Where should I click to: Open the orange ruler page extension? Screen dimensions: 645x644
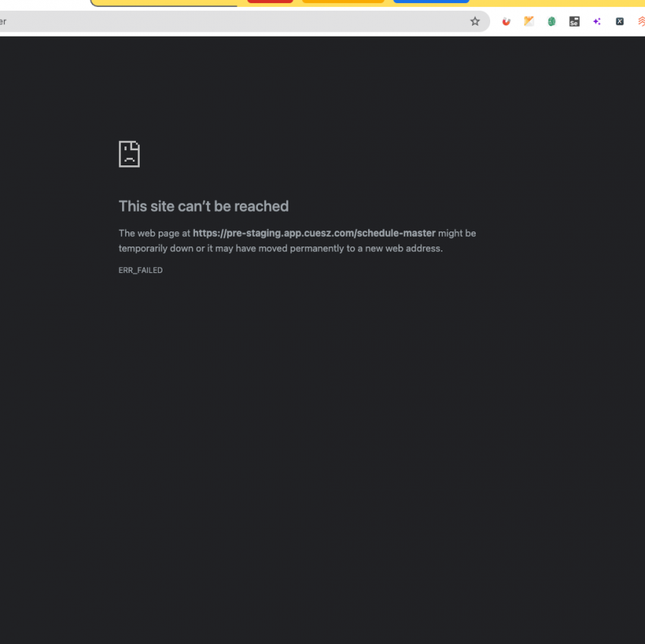point(529,21)
